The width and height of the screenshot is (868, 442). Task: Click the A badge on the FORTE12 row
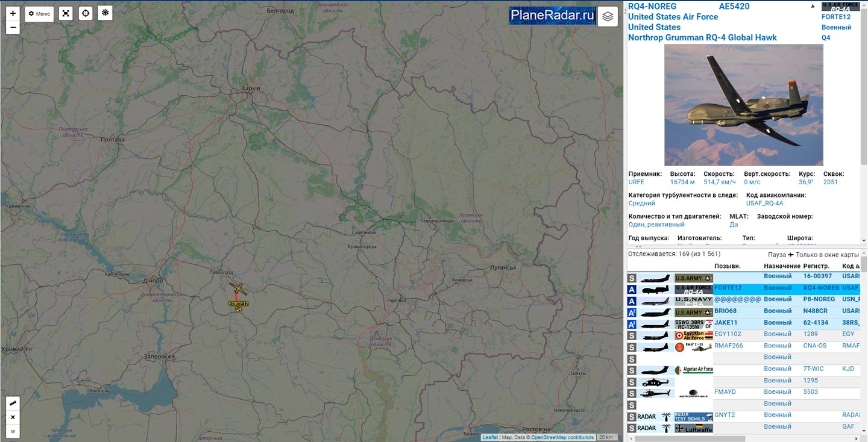coord(632,290)
